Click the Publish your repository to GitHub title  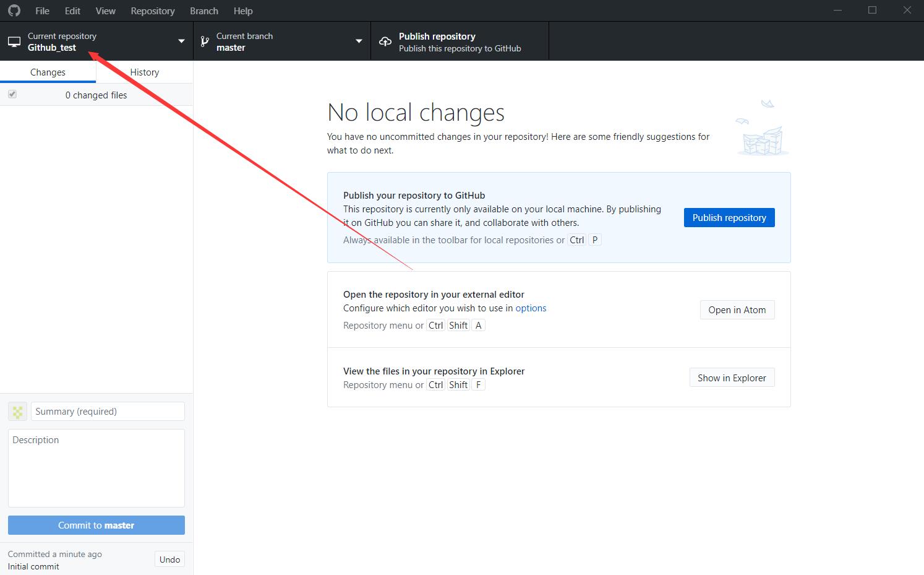click(414, 195)
